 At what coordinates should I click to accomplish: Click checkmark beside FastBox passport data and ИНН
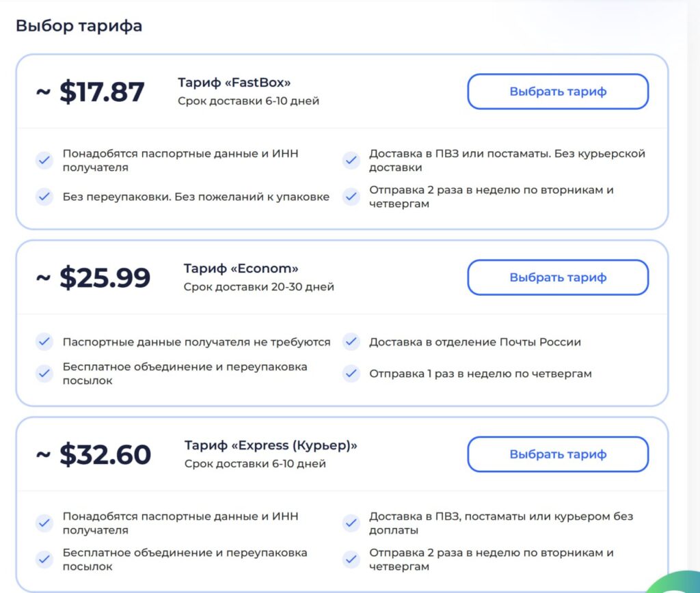(x=44, y=160)
